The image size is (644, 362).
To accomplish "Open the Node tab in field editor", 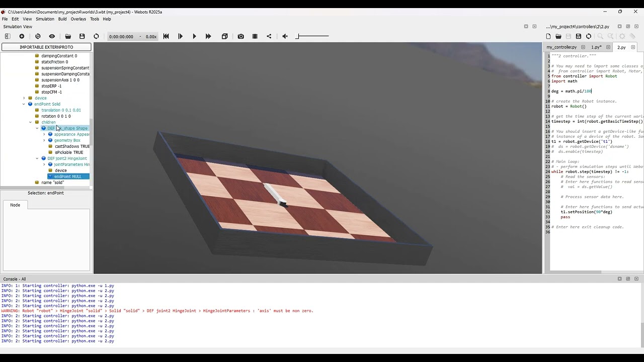I will coord(15,205).
